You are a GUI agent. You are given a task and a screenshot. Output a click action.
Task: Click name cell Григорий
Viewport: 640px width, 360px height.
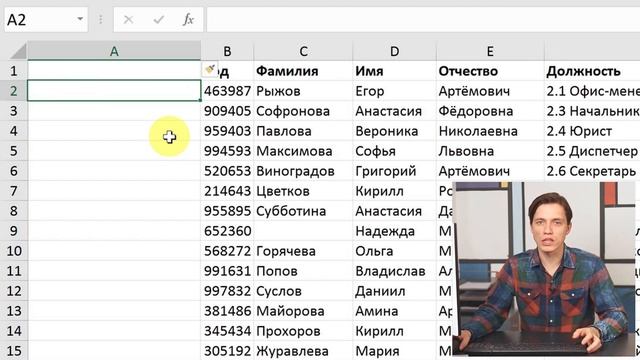click(395, 171)
